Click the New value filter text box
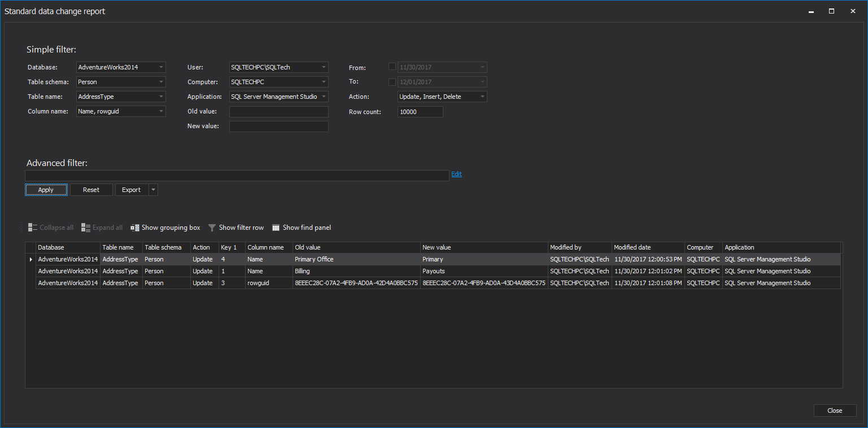Screen dimensions: 868x428 [x=278, y=126]
